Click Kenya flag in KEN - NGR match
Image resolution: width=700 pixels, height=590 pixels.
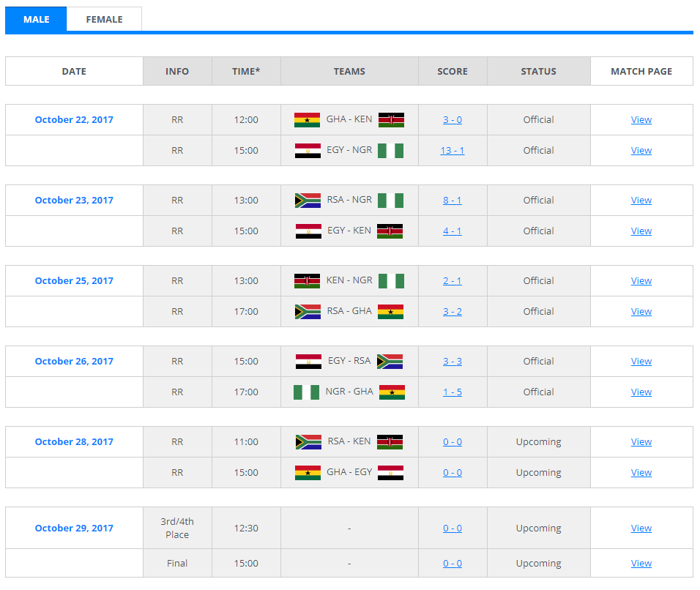[x=307, y=281]
